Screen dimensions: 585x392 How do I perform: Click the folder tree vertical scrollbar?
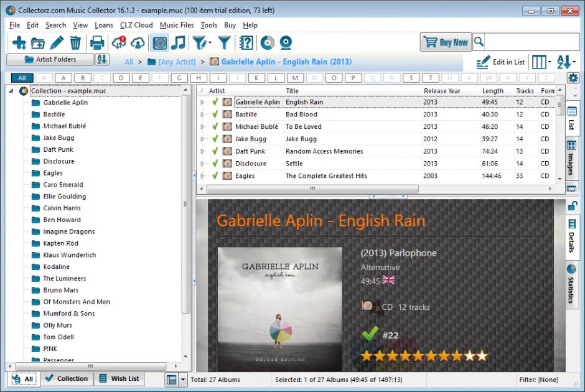(185, 204)
